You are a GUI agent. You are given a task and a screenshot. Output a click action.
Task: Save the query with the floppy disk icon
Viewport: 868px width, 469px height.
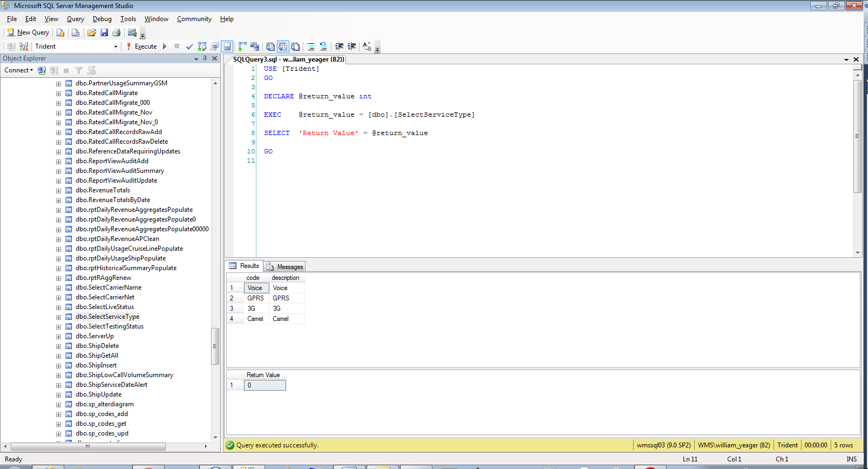(x=104, y=32)
